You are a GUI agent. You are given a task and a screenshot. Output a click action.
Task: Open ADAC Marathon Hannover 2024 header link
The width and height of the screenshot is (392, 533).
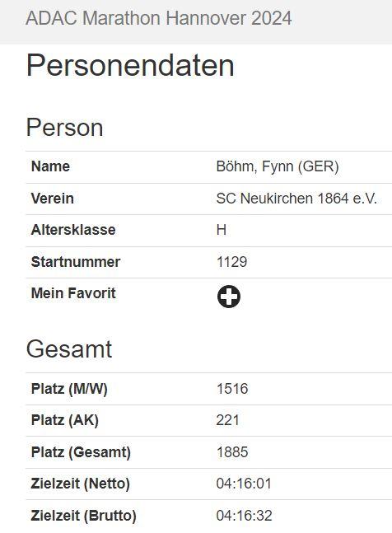click(159, 18)
